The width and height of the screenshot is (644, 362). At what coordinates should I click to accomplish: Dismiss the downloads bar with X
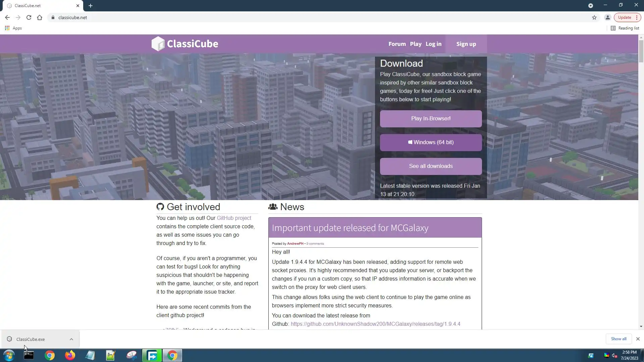(638, 339)
